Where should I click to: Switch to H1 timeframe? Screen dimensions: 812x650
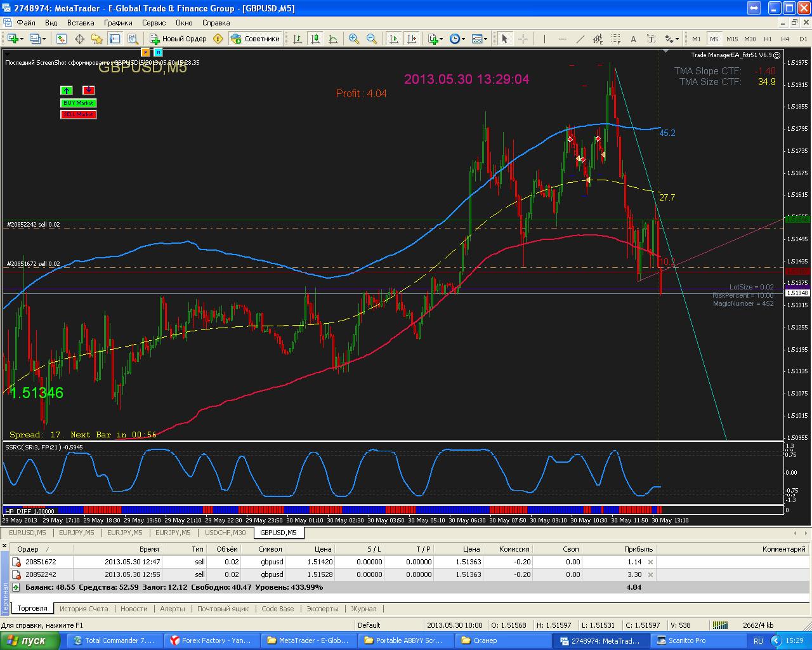click(768, 39)
